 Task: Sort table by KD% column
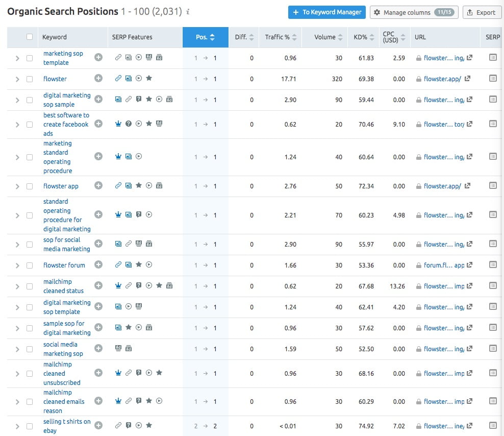[x=364, y=37]
